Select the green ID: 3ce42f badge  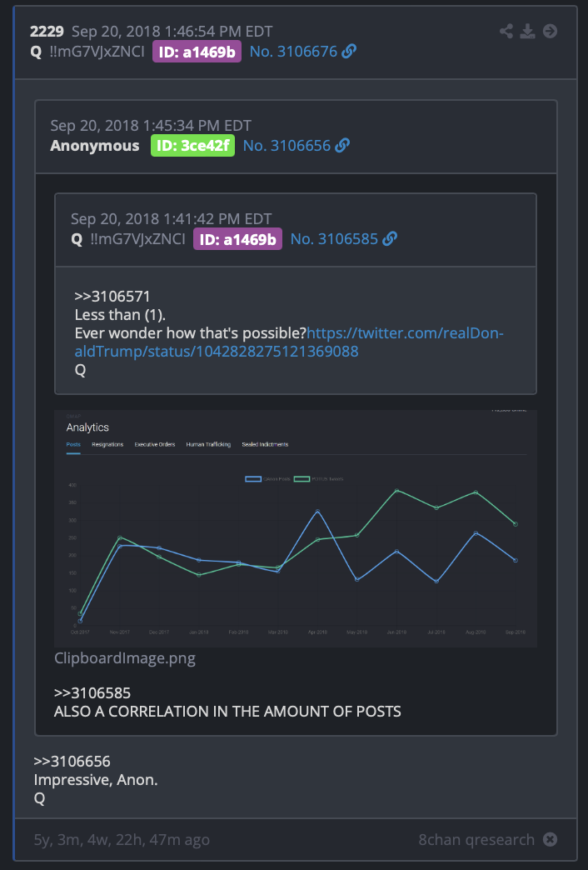coord(192,145)
